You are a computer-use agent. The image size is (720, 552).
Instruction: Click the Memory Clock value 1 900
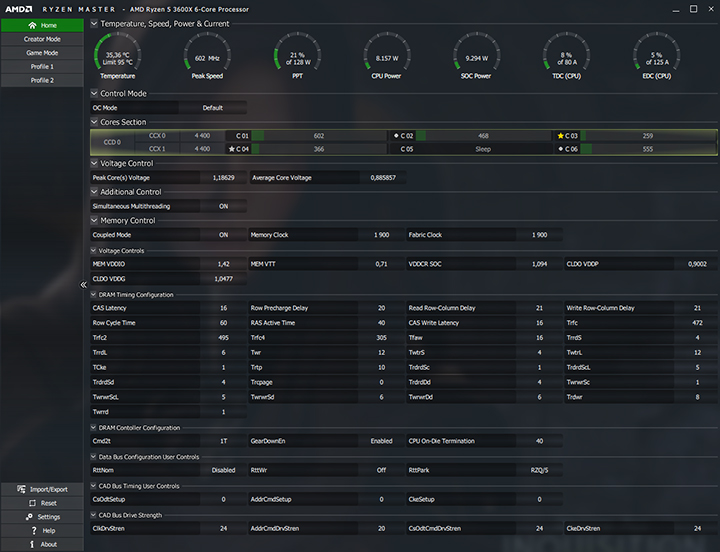click(x=382, y=235)
